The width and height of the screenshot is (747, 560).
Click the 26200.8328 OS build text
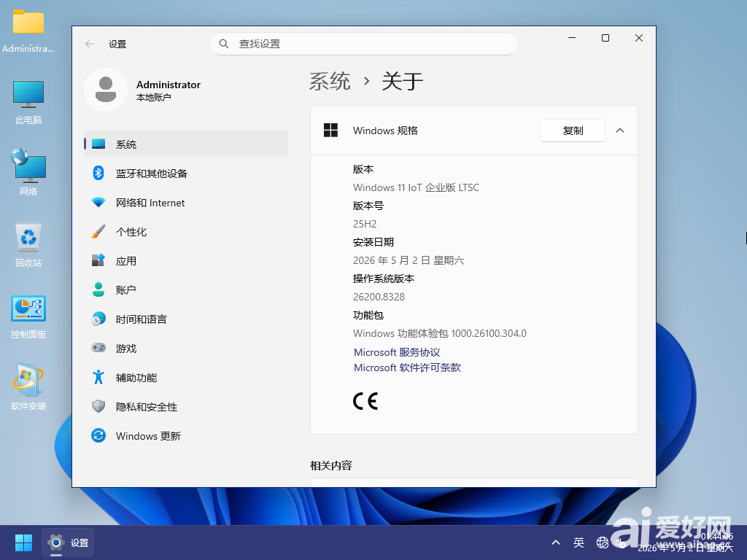click(x=379, y=297)
